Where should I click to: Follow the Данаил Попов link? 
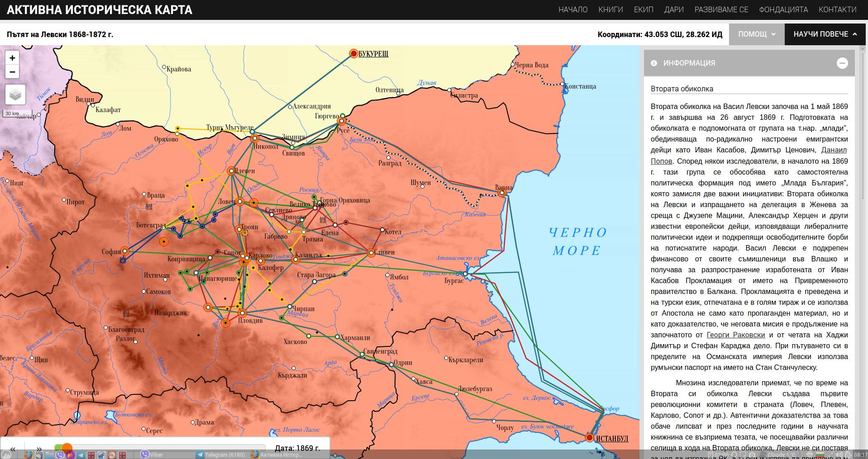pyautogui.click(x=834, y=150)
